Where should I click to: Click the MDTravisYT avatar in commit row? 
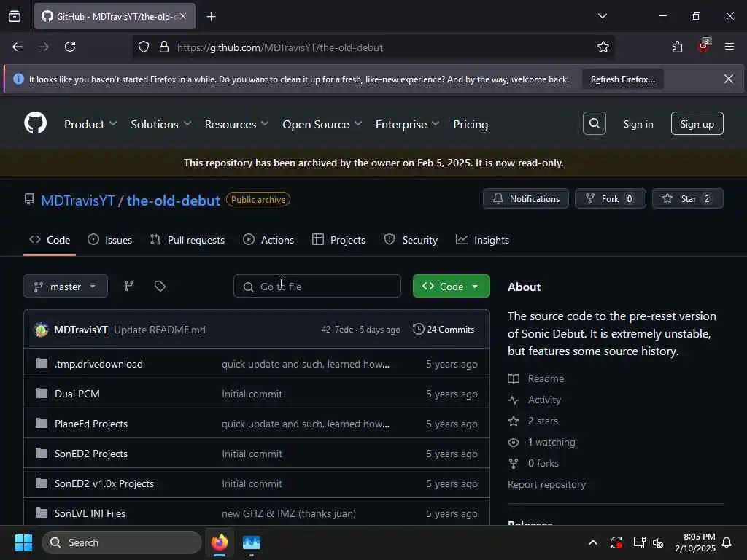42,330
